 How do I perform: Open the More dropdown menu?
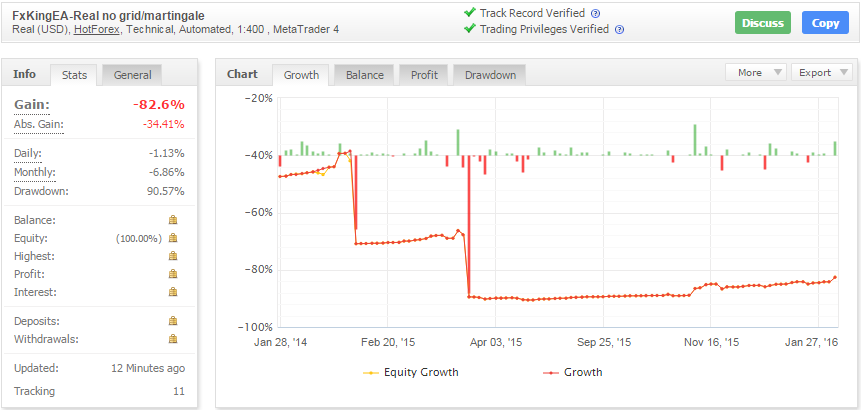(x=756, y=72)
